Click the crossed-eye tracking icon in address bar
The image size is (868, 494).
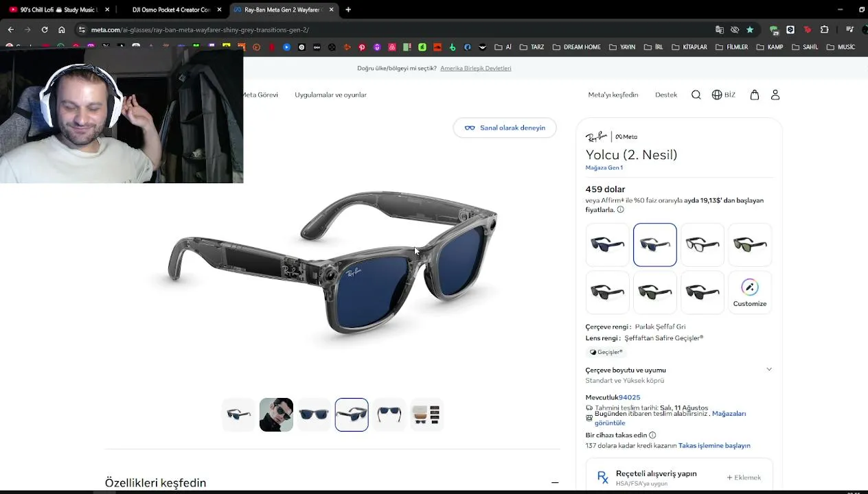tap(735, 30)
